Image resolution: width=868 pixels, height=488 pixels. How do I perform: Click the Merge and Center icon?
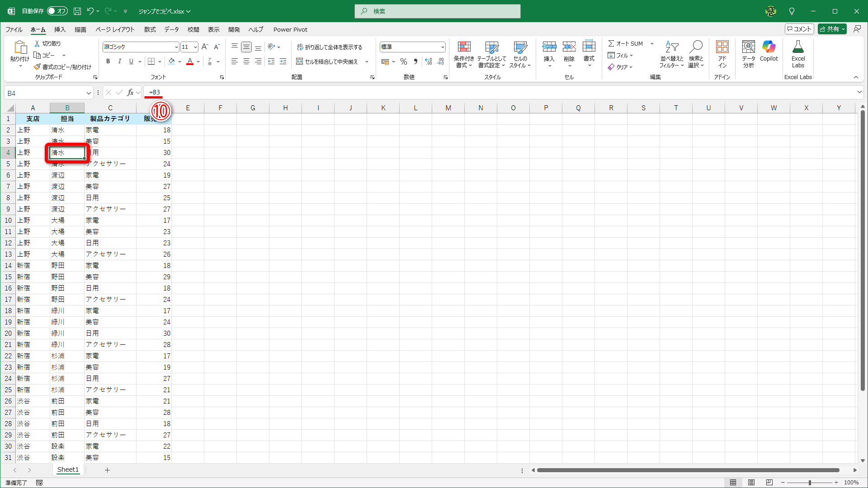pos(299,61)
